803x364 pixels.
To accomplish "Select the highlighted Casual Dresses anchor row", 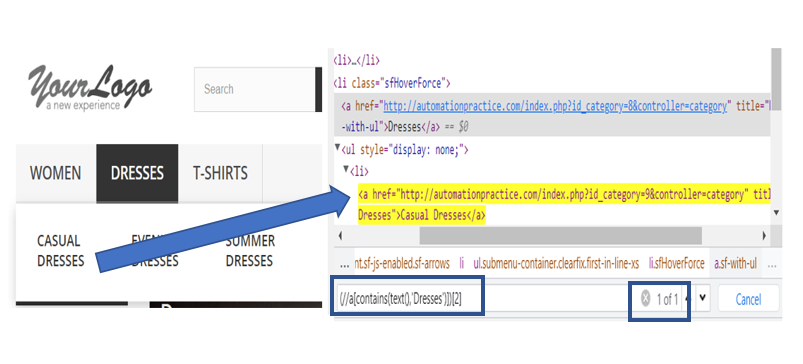I will pyautogui.click(x=563, y=205).
